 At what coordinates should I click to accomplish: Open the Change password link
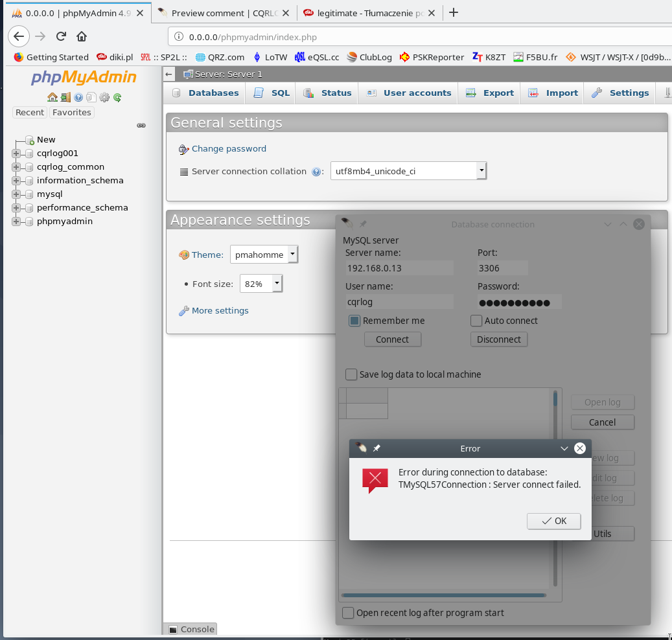[229, 148]
